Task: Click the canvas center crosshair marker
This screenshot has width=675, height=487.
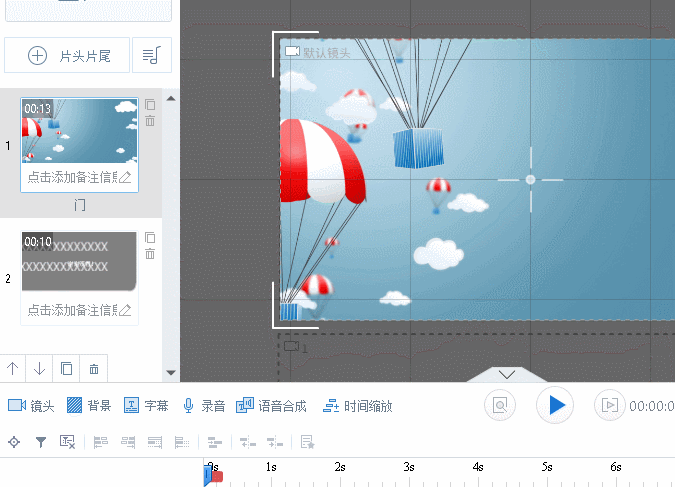Action: (x=530, y=180)
